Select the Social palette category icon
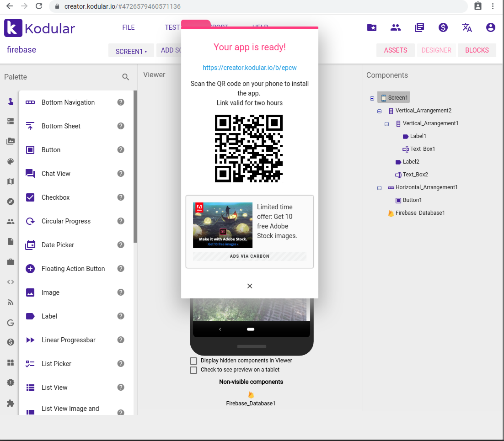Image resolution: width=504 pixels, height=441 pixels. pyautogui.click(x=11, y=222)
